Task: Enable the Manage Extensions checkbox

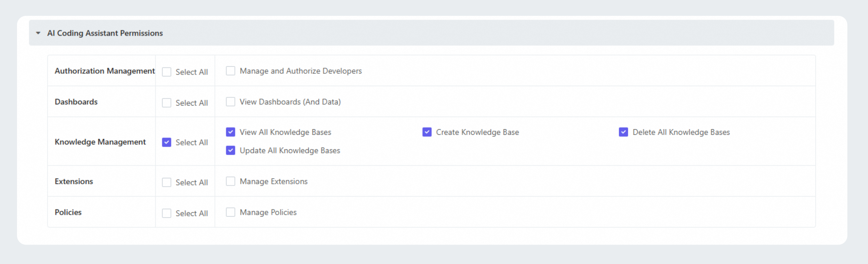Action: (x=230, y=181)
